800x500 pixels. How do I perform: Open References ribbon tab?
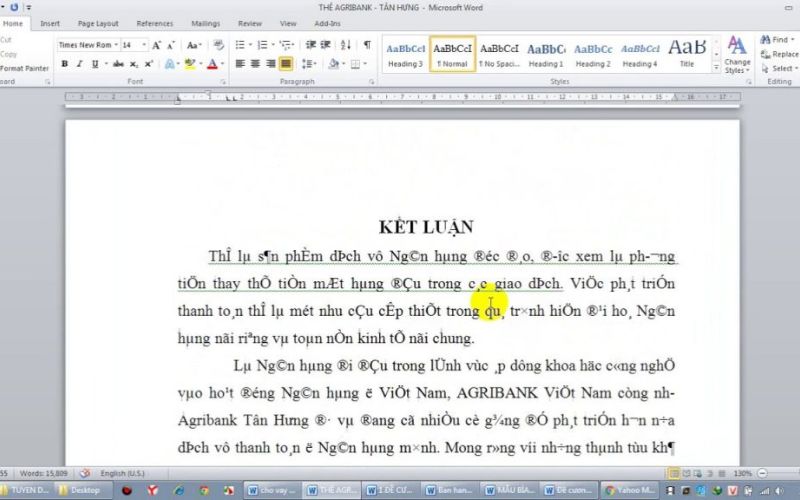coord(155,23)
